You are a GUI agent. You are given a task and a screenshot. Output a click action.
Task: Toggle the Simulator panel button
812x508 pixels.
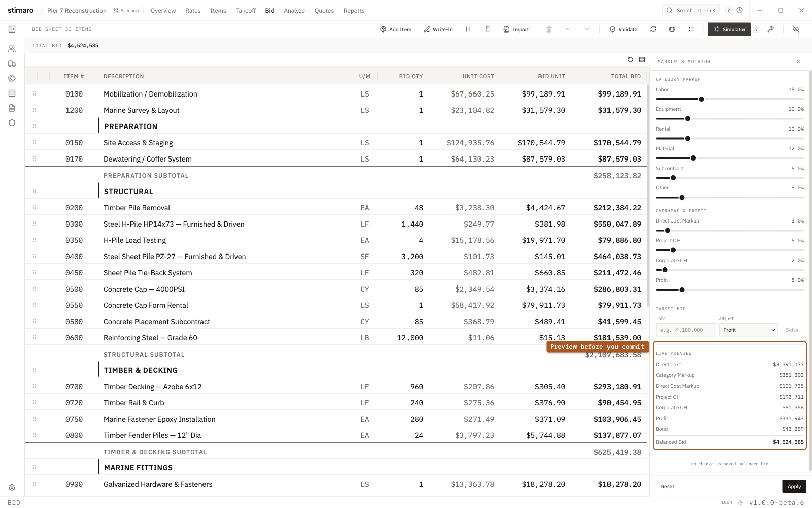point(729,29)
